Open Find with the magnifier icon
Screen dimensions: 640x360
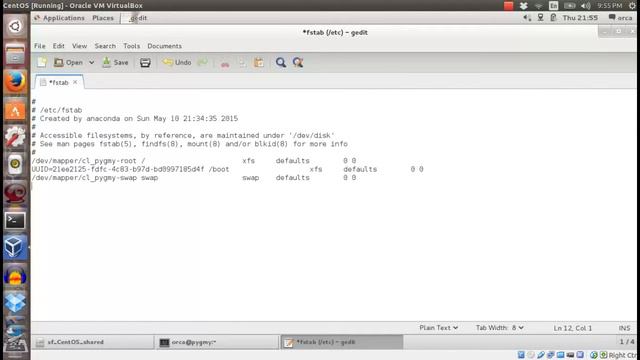281,62
